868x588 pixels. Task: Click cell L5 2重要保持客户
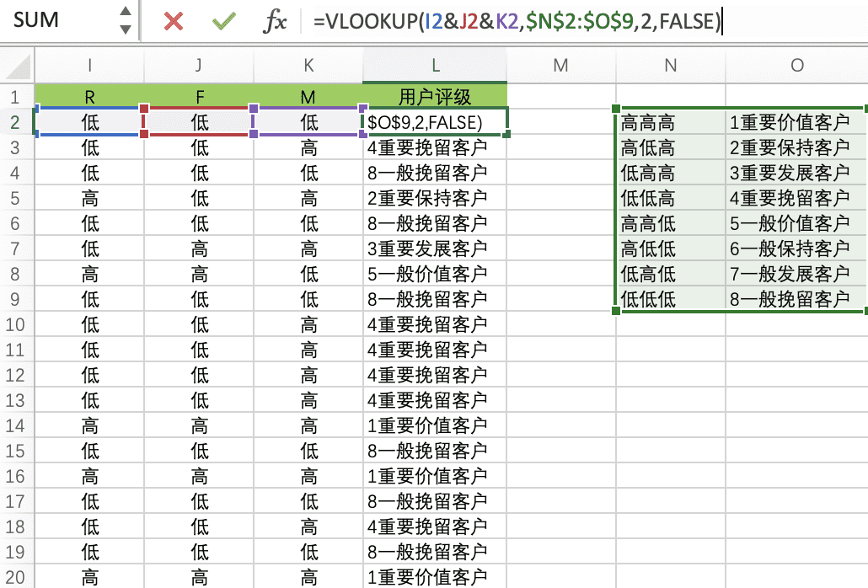pos(435,198)
